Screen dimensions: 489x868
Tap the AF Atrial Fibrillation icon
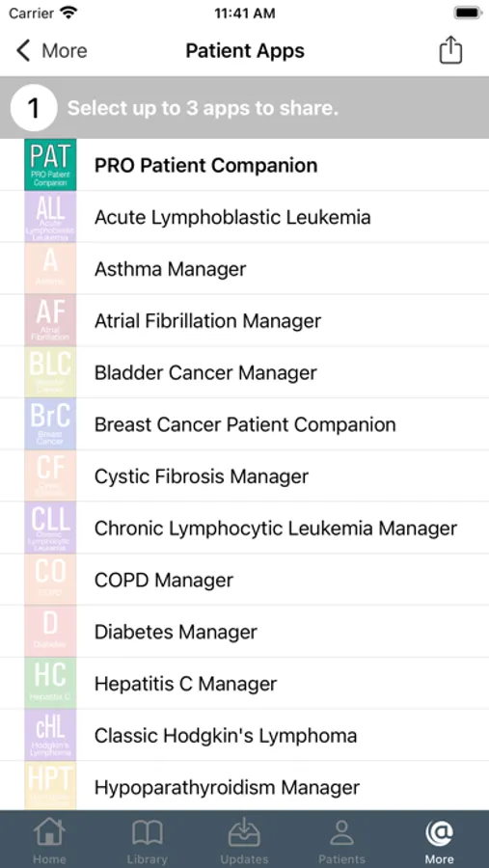click(x=50, y=320)
